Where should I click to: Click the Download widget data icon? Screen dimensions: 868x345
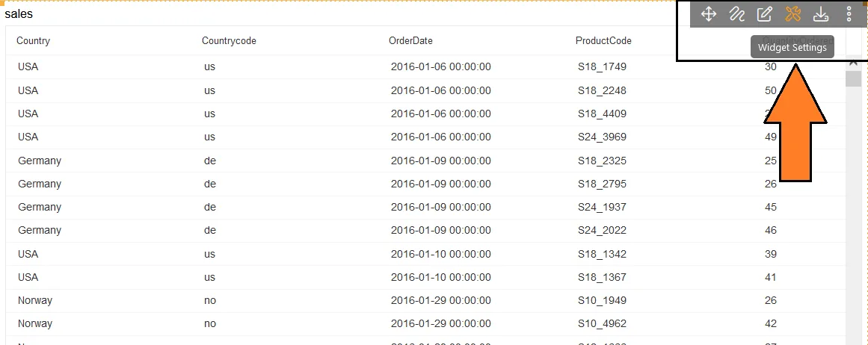tap(820, 14)
